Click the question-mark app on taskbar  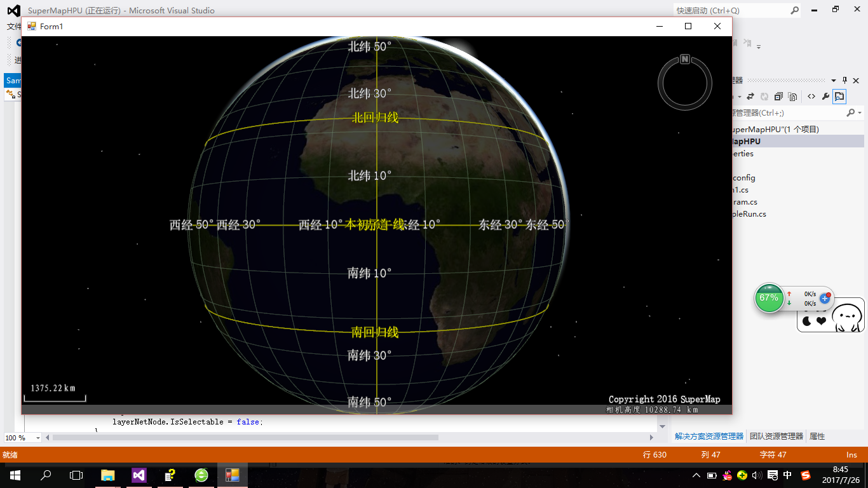coord(170,475)
